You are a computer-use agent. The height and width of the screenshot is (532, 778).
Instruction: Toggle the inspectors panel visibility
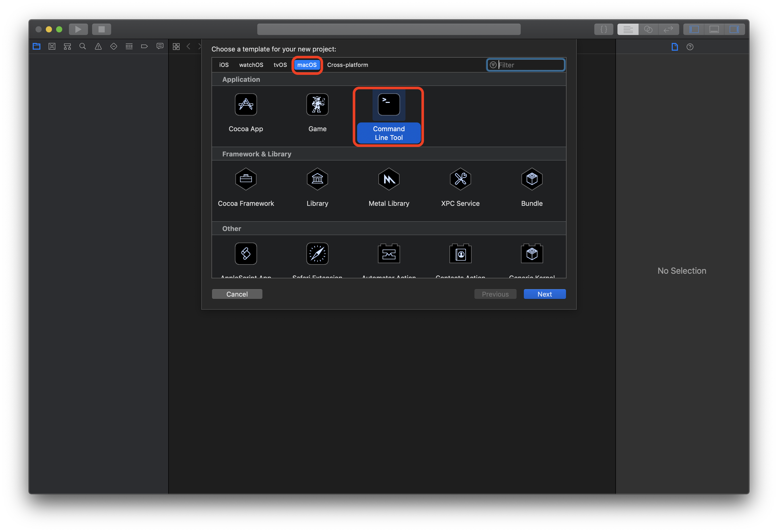(x=735, y=29)
